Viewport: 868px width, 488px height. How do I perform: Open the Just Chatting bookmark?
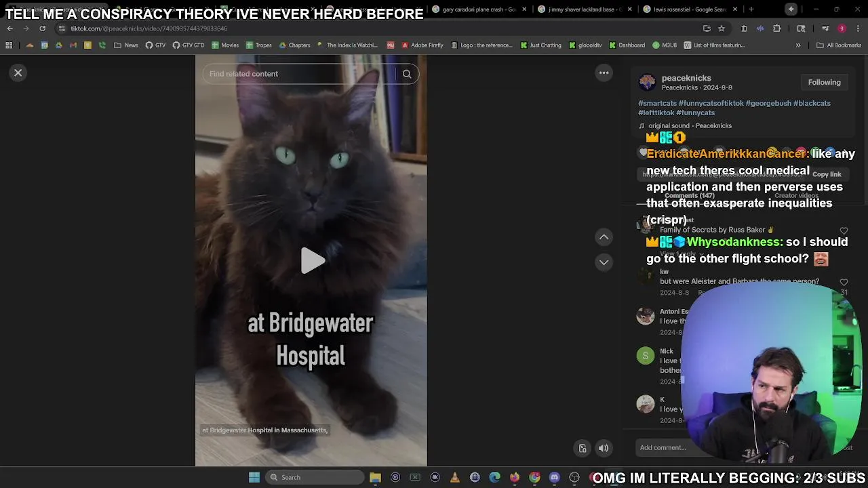(x=541, y=45)
